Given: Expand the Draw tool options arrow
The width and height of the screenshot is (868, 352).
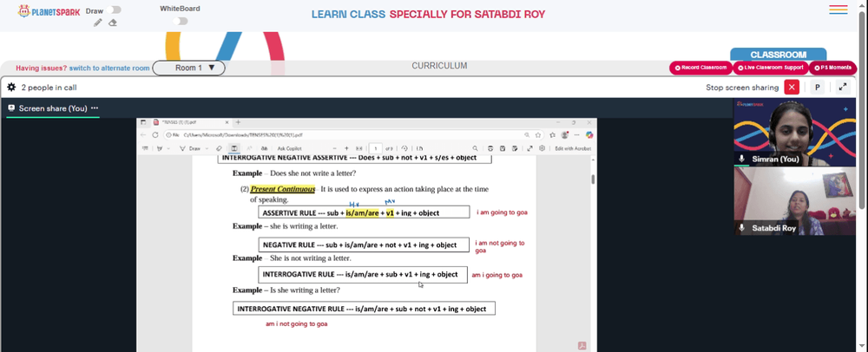Looking at the screenshot, I should (207, 148).
